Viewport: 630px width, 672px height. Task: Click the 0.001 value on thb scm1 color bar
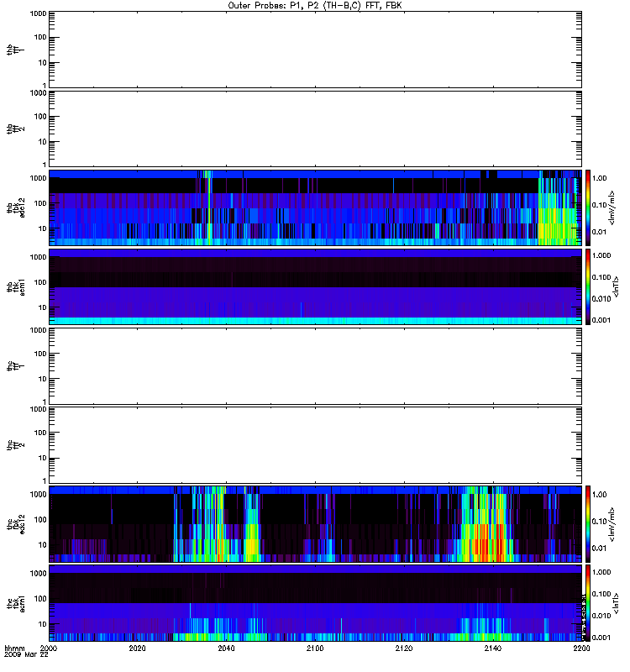pos(601,320)
